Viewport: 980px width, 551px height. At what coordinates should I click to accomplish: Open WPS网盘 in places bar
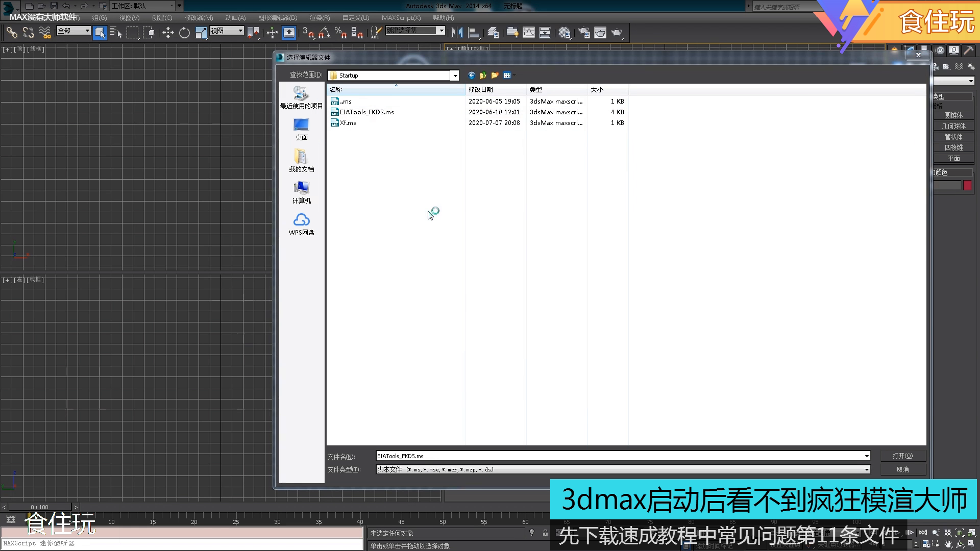coord(301,224)
